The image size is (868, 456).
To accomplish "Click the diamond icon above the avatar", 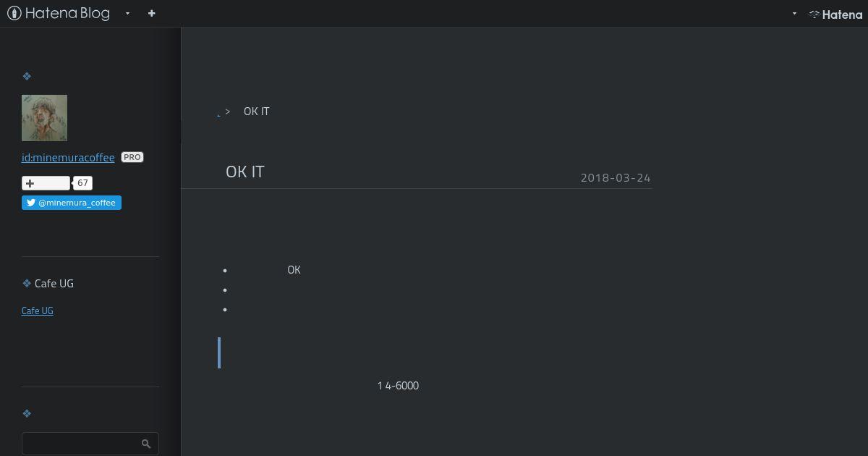I will [27, 76].
